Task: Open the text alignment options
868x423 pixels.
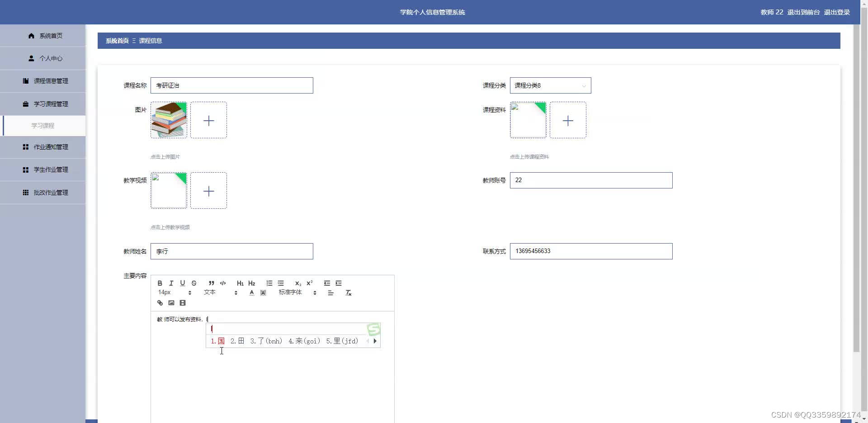Action: click(x=330, y=293)
